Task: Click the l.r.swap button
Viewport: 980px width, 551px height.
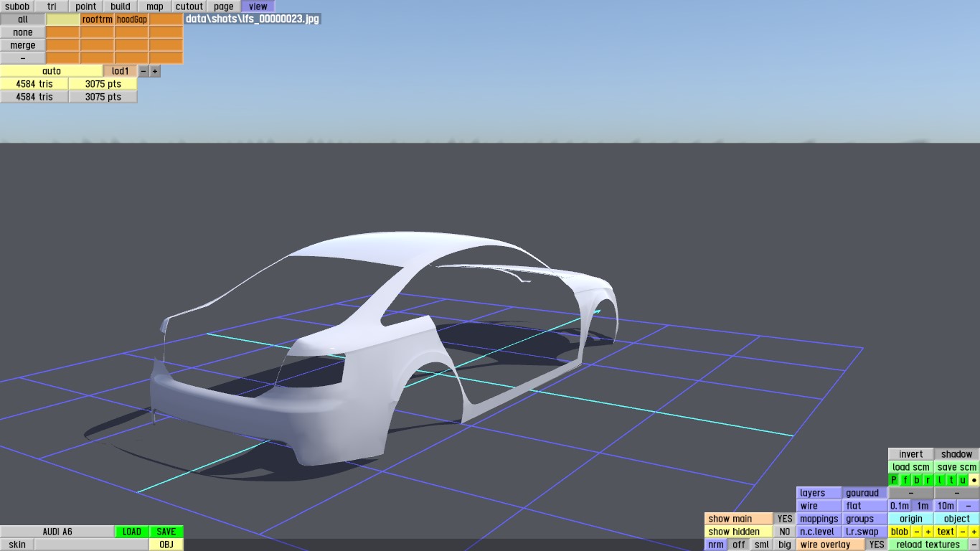Action: 864,532
